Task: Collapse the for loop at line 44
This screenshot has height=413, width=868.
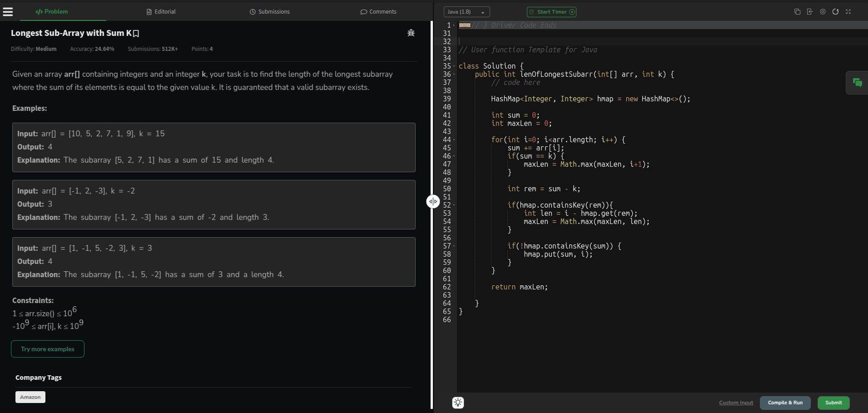Action: point(454,140)
